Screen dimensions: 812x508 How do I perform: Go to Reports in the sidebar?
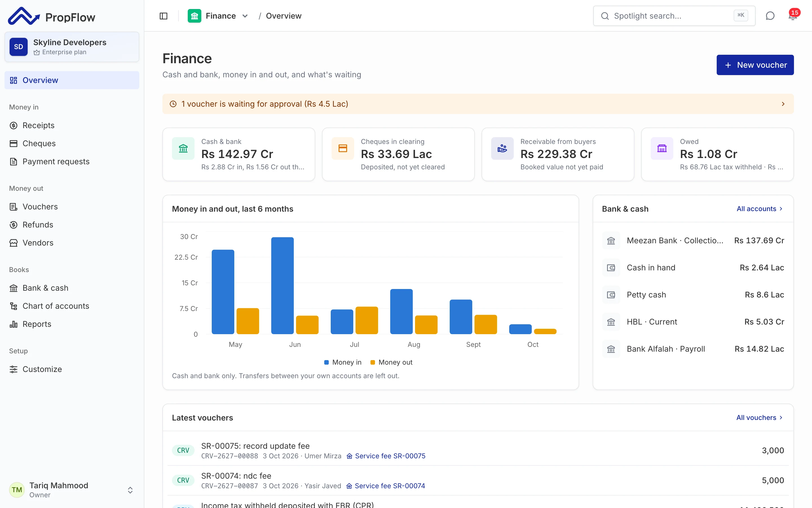click(x=72, y=324)
